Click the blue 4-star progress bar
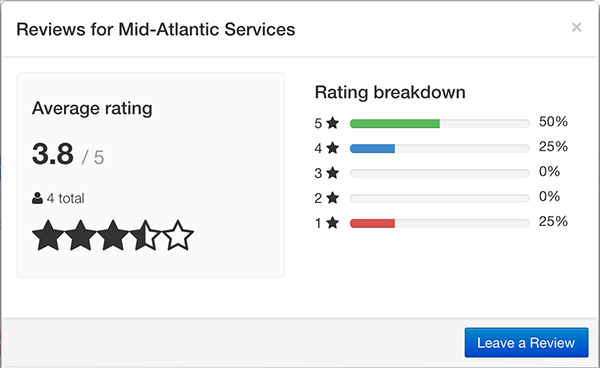600x368 pixels. (x=372, y=148)
